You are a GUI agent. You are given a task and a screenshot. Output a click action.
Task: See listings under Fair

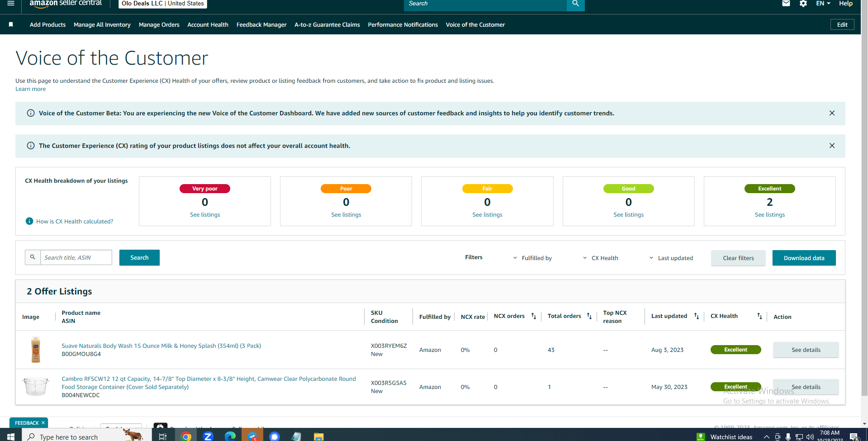tap(487, 215)
